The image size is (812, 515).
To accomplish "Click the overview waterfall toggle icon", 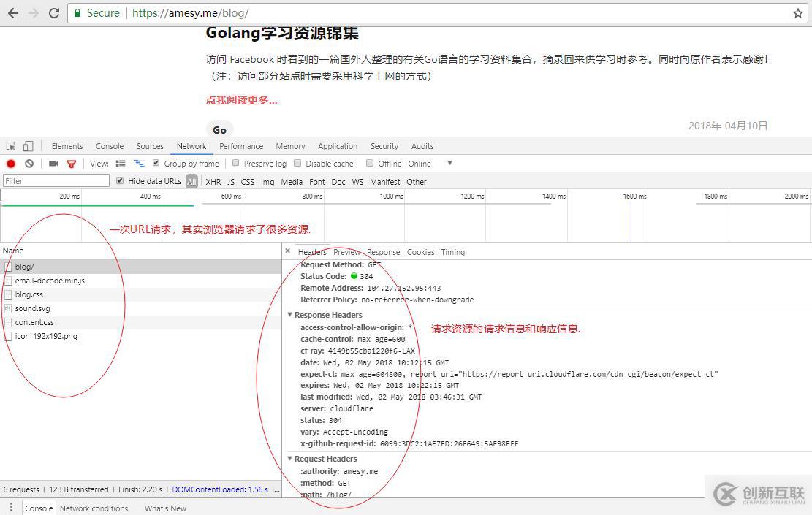I will tap(139, 163).
